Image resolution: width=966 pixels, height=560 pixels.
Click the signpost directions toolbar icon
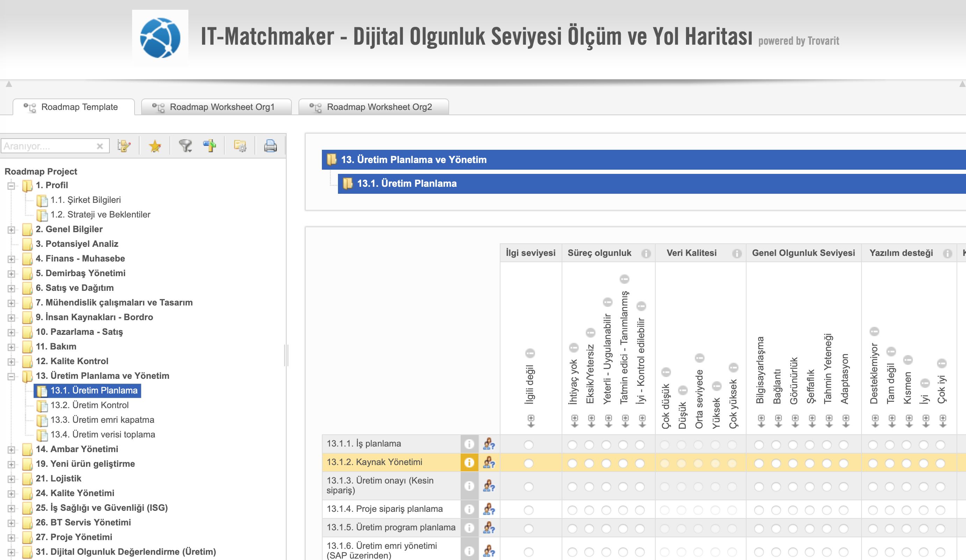[210, 146]
